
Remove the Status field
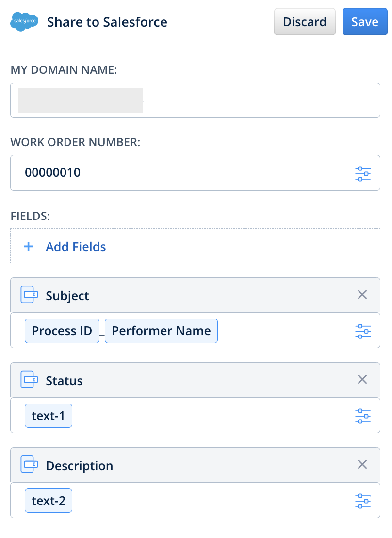click(x=362, y=379)
